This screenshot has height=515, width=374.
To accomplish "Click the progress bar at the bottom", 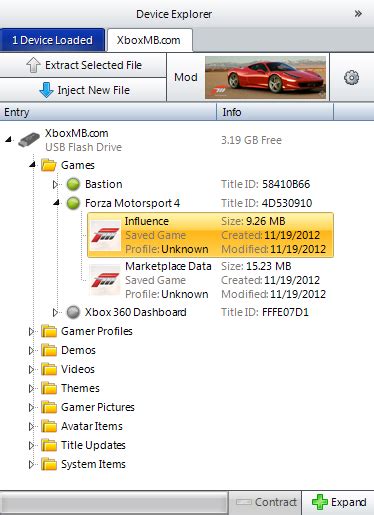I will tap(114, 503).
